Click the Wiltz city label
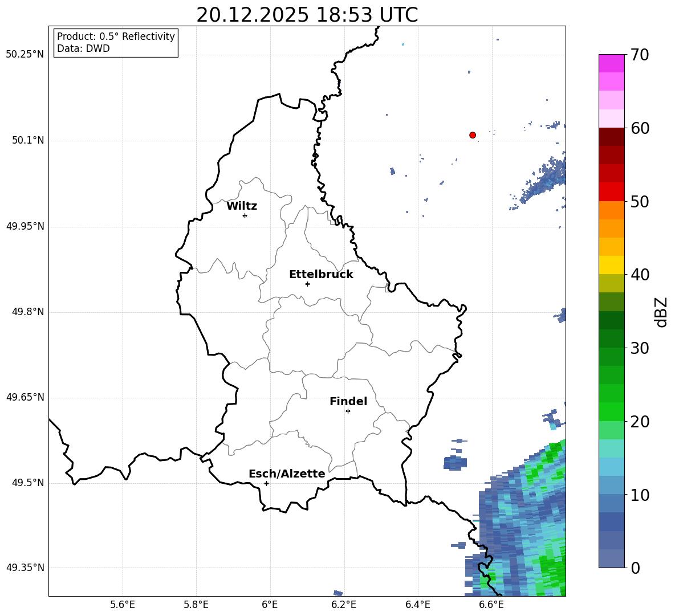The height and width of the screenshot is (616, 675). point(242,206)
